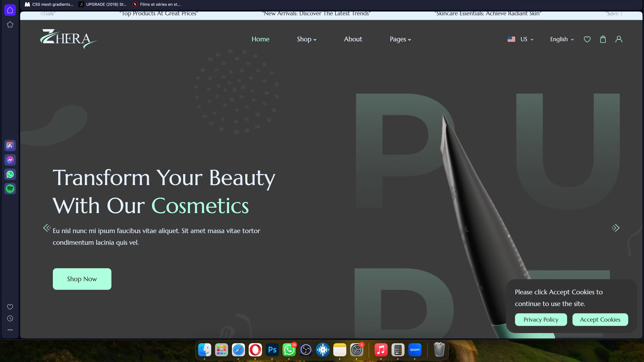Open Zoom from the dock

pyautogui.click(x=415, y=350)
